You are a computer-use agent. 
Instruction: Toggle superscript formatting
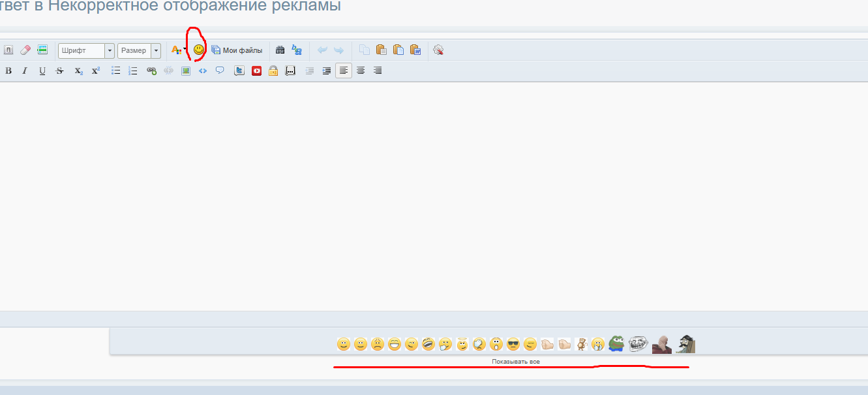(x=95, y=71)
